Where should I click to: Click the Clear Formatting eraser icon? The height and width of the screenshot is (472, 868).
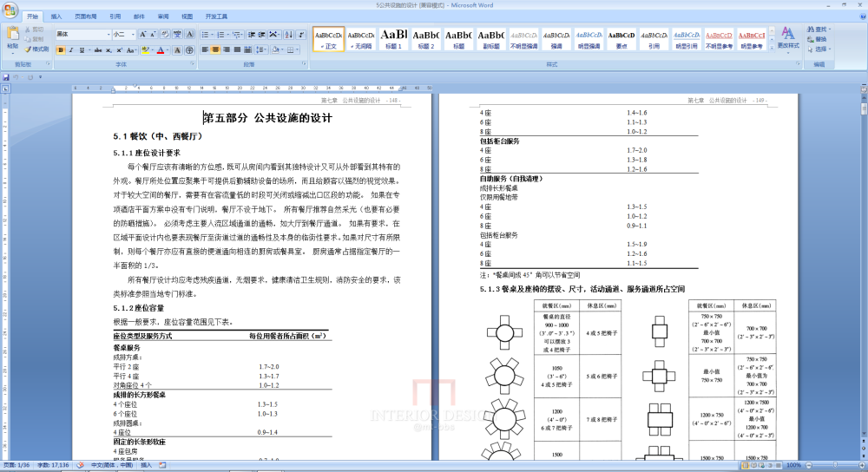point(165,35)
